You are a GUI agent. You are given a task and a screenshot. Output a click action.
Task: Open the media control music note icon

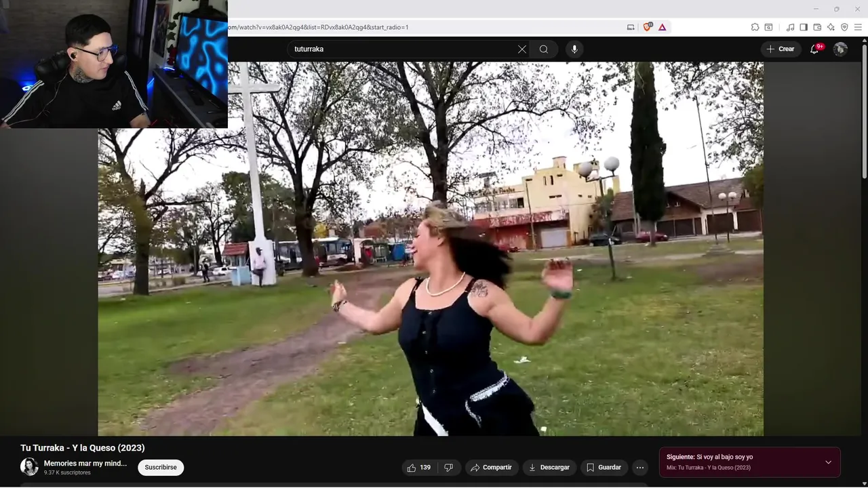(790, 27)
